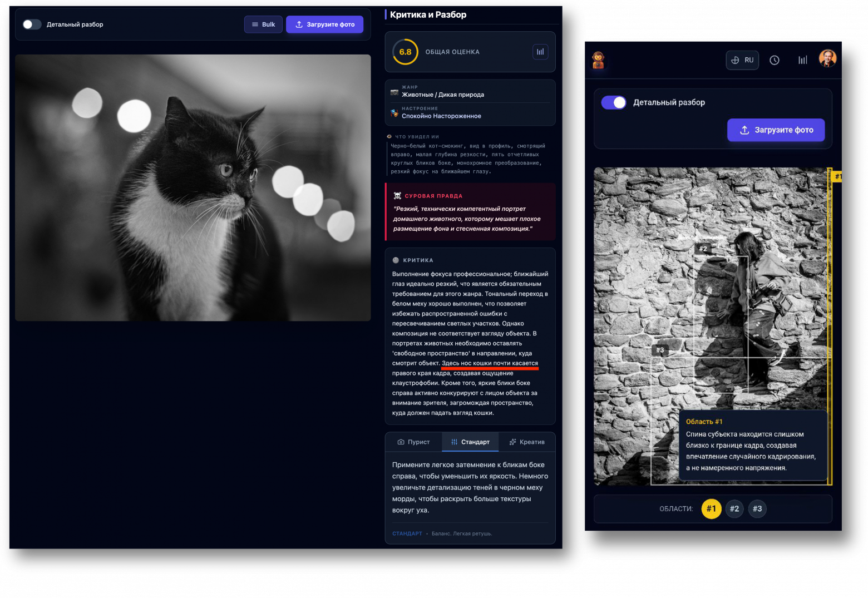Click the skull icon in harsh truth box
Viewport: 868px width, 598px height.
click(x=397, y=196)
